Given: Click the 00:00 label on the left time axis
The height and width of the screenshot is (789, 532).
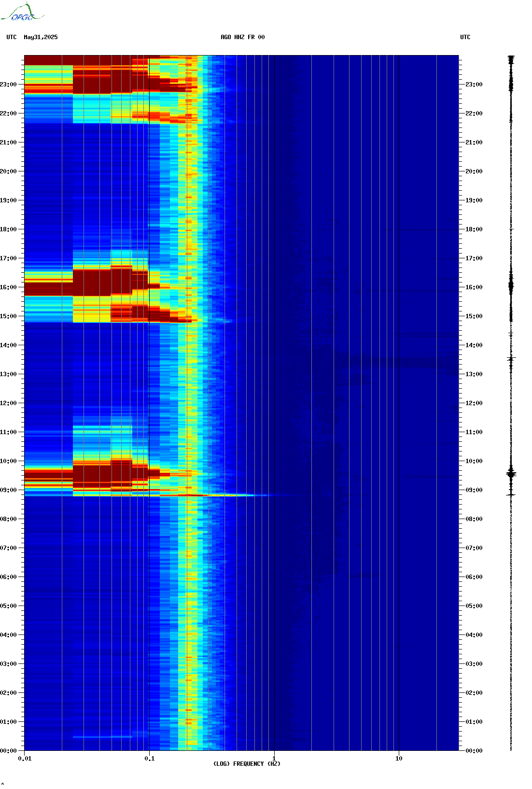Looking at the screenshot, I should tap(8, 751).
